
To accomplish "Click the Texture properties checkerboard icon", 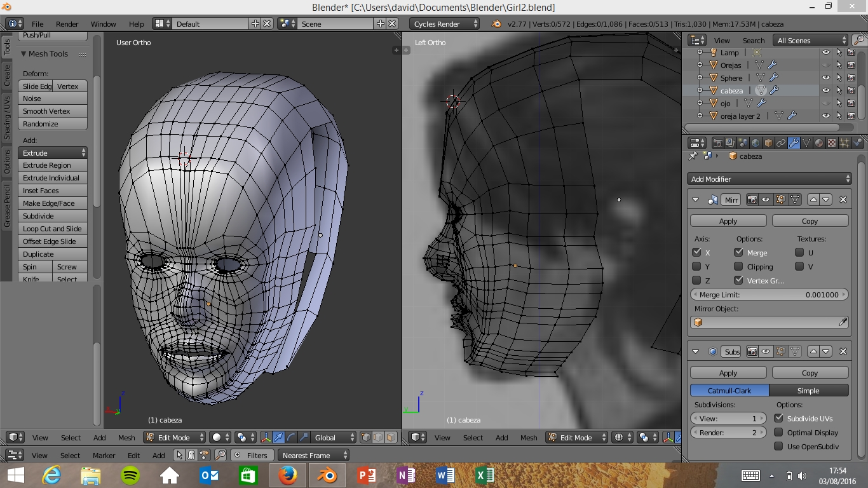I will point(832,143).
